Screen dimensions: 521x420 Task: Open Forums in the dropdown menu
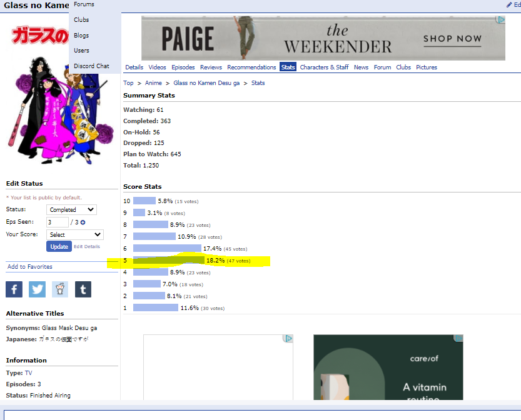84,4
